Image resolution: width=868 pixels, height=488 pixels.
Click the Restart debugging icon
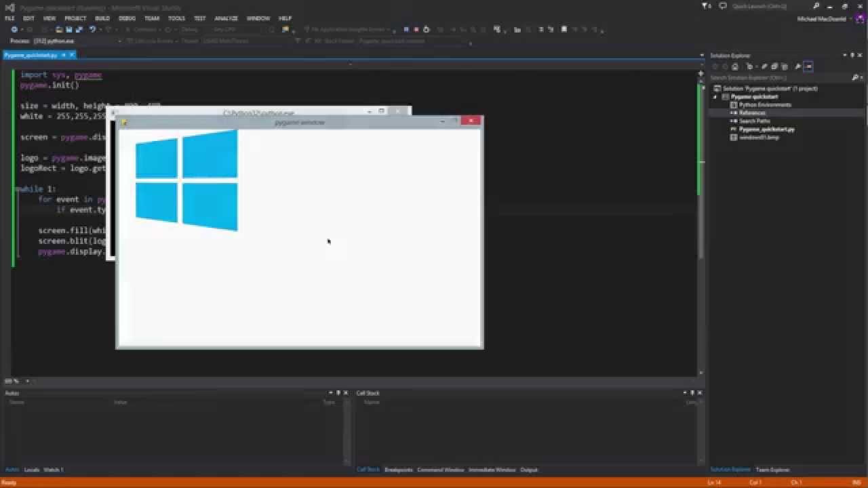point(426,30)
